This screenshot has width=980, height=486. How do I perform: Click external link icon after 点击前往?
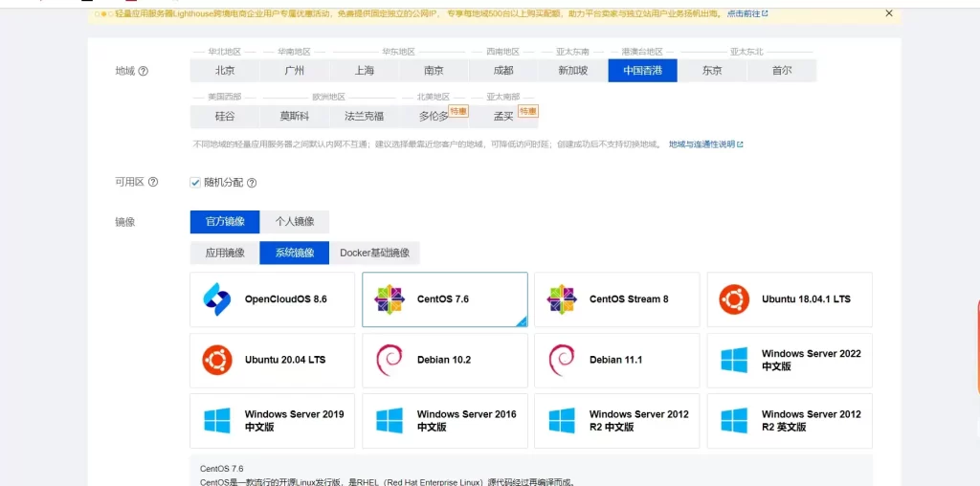(765, 13)
